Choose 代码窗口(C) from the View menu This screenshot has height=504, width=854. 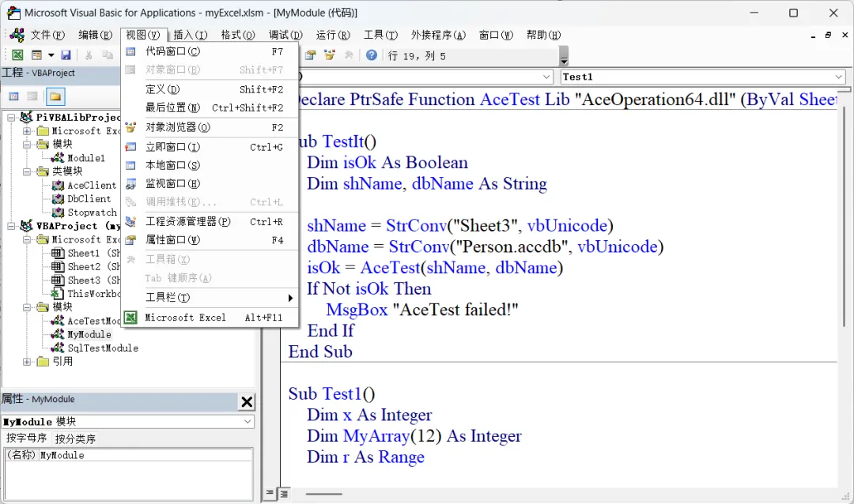tap(210, 51)
